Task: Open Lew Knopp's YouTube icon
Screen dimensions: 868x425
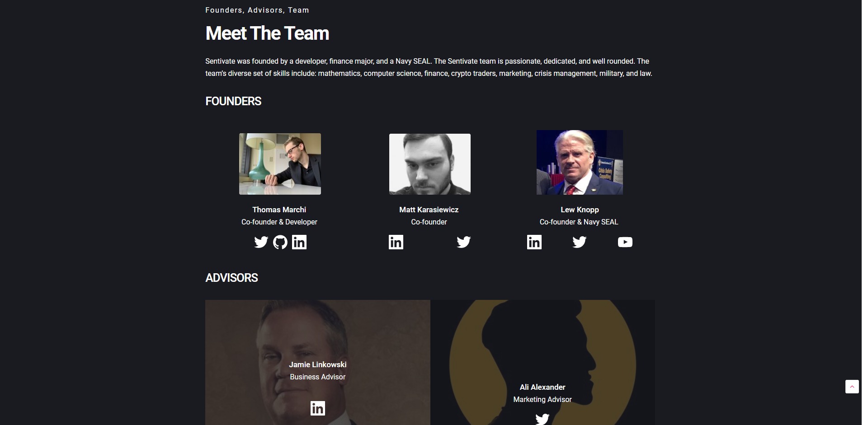Action: tap(625, 242)
